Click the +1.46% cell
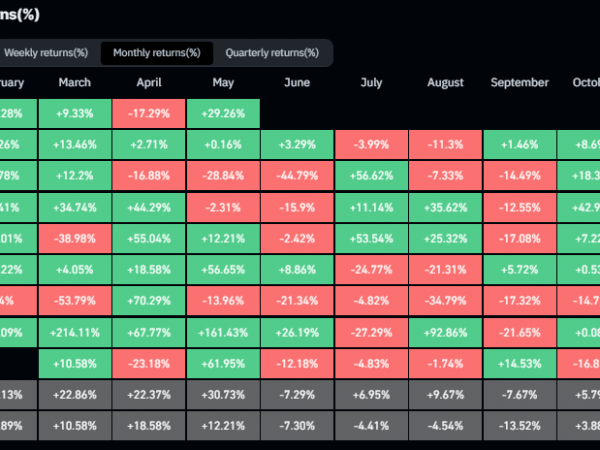 coord(520,145)
